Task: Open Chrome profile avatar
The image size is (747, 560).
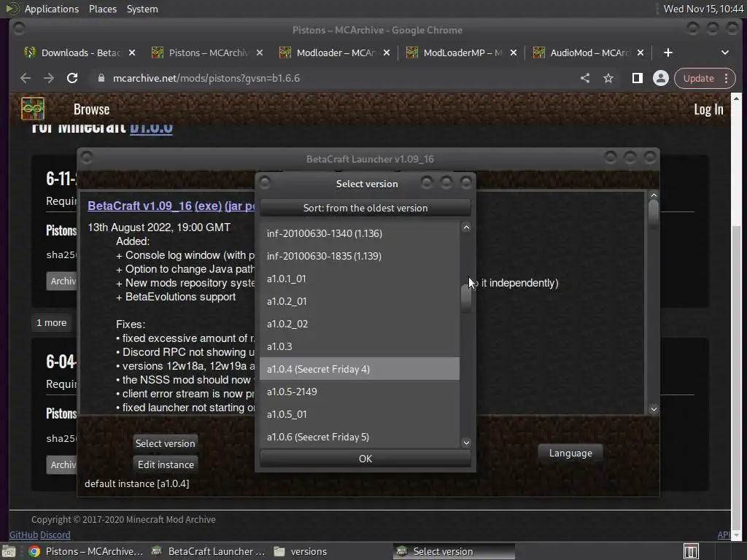Action: point(660,78)
